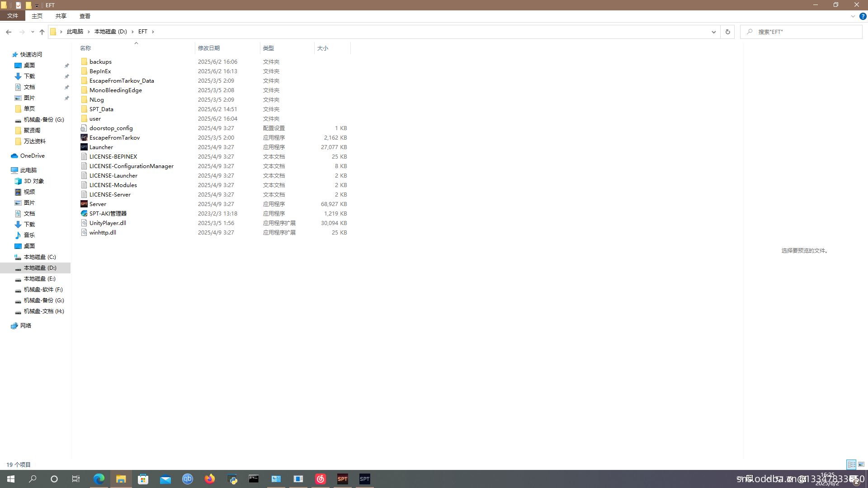
Task: Open the red SPT taskbar app
Action: click(343, 479)
